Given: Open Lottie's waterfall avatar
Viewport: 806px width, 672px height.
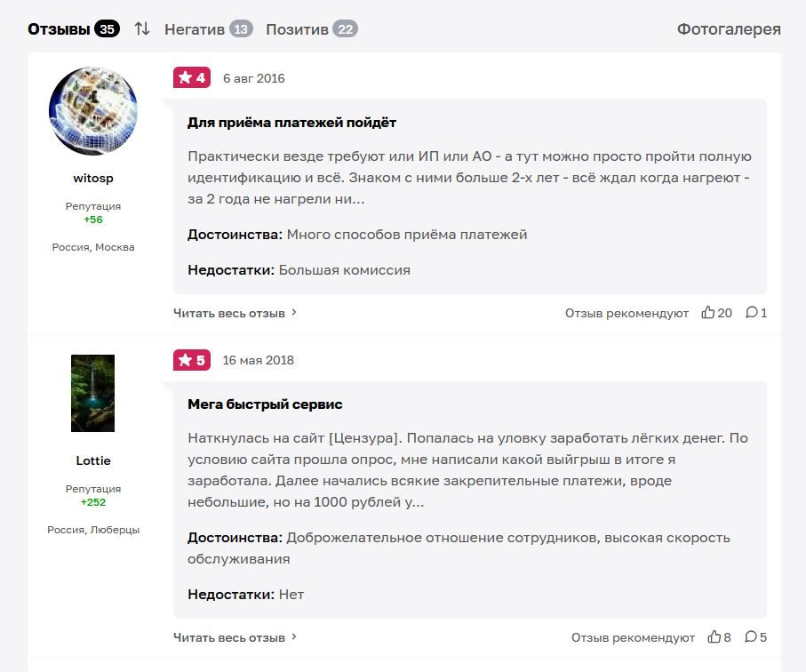Looking at the screenshot, I should (93, 394).
